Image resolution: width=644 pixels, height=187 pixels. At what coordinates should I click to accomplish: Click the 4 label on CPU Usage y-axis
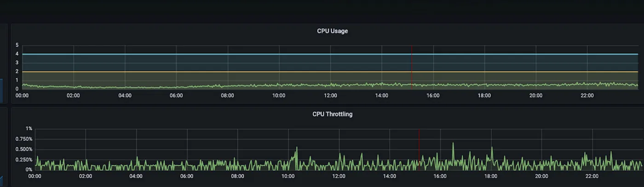17,54
